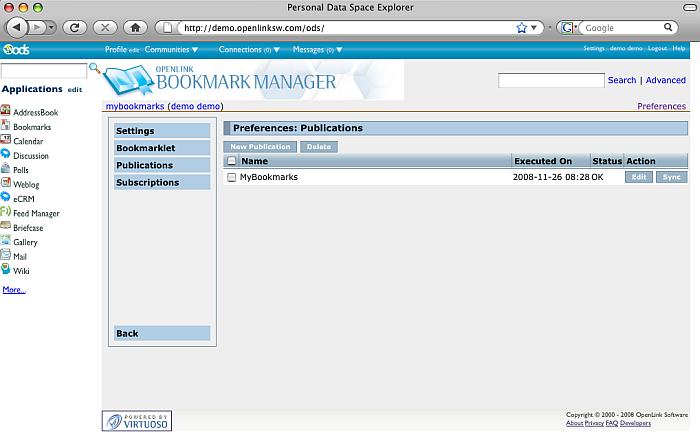Open the AddressBook application icon
This screenshot has width=700, height=445.
coord(6,113)
